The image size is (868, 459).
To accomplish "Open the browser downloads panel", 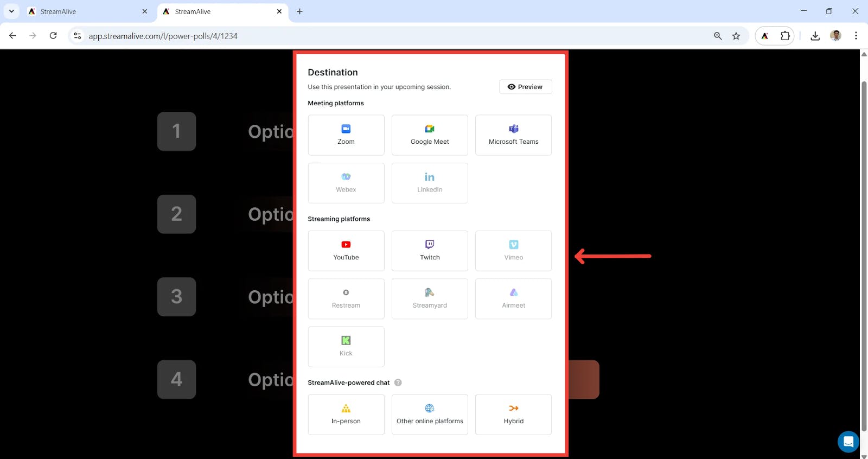I will click(x=815, y=36).
